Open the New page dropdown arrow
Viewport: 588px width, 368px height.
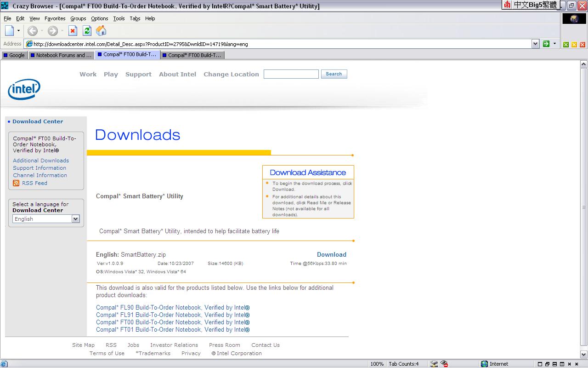(18, 31)
